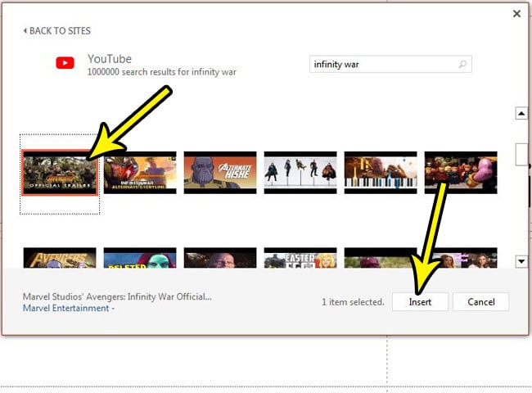Select the piano keyboard Thanos thumbnail

pyautogui.click(x=381, y=173)
